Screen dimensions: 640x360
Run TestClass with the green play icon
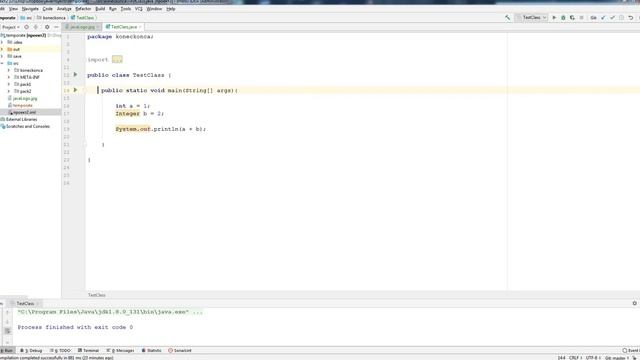pos(554,18)
